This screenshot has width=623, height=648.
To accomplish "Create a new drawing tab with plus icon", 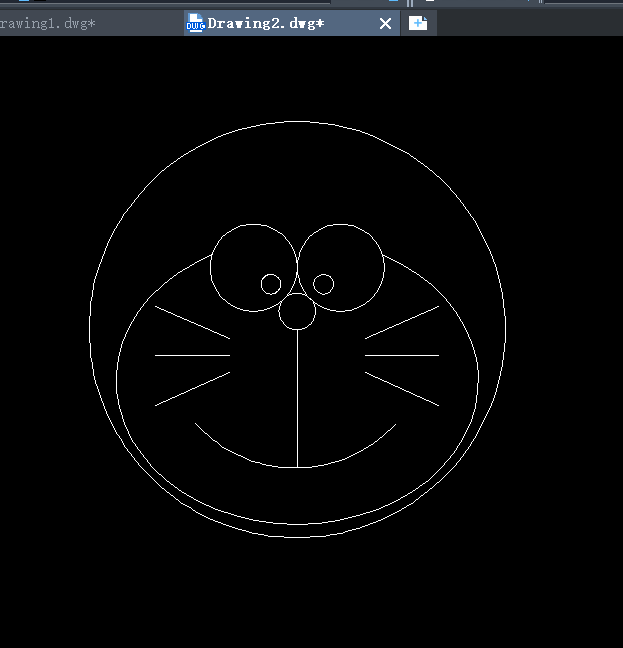I will [x=418, y=23].
